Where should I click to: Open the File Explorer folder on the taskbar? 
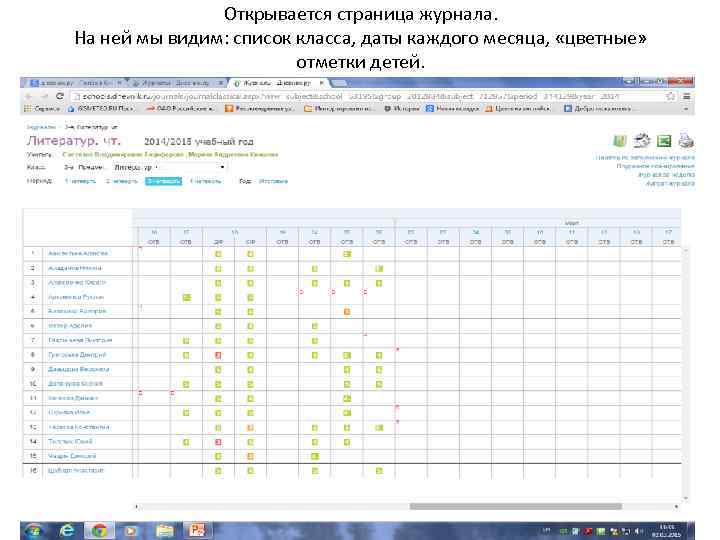coord(164,530)
